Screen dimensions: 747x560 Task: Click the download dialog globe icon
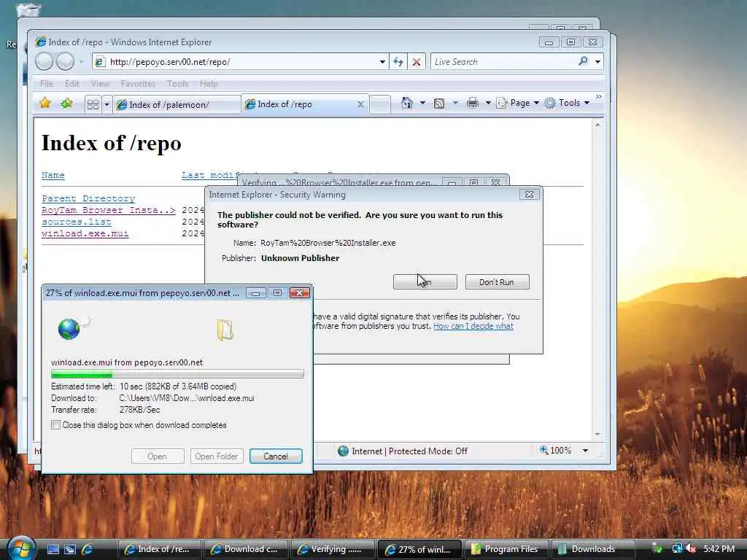(x=69, y=329)
